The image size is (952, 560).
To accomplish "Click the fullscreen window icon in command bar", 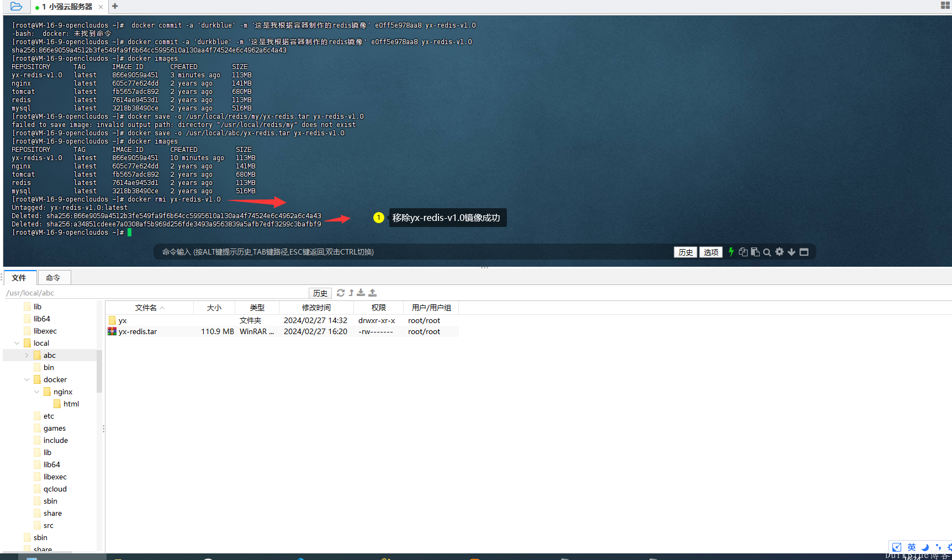I will coord(804,252).
